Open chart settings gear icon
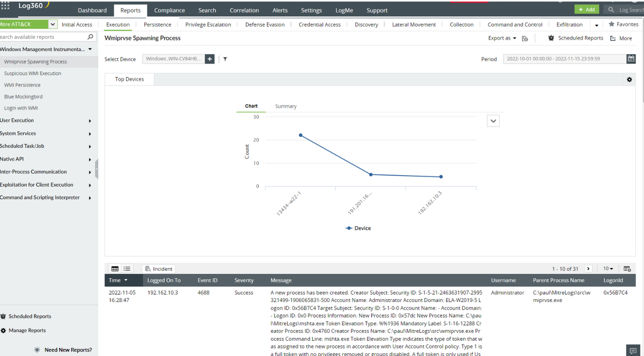The width and height of the screenshot is (644, 356). click(x=629, y=80)
